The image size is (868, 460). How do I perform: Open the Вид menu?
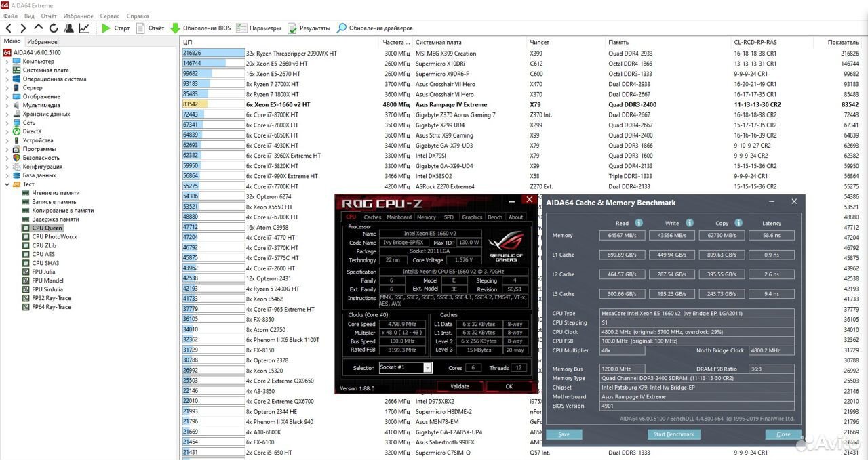[x=29, y=16]
